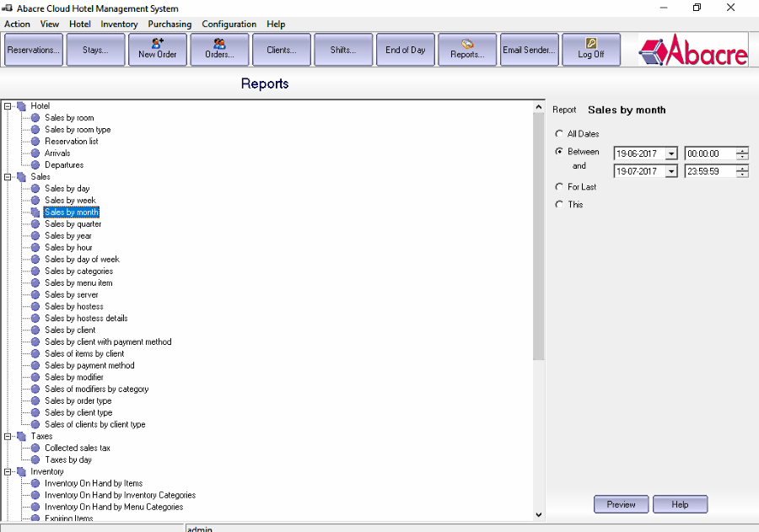The width and height of the screenshot is (759, 532).
Task: Open the Inventory menu
Action: [x=119, y=24]
